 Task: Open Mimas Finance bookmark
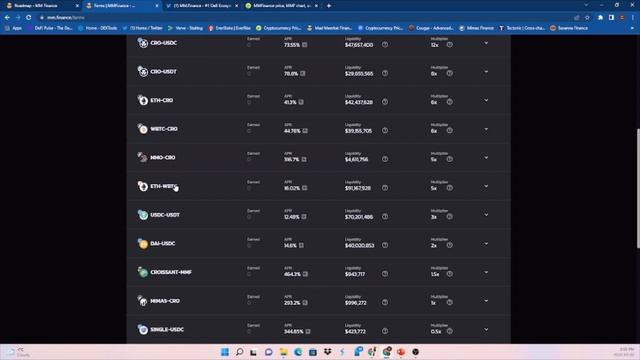[x=477, y=28]
